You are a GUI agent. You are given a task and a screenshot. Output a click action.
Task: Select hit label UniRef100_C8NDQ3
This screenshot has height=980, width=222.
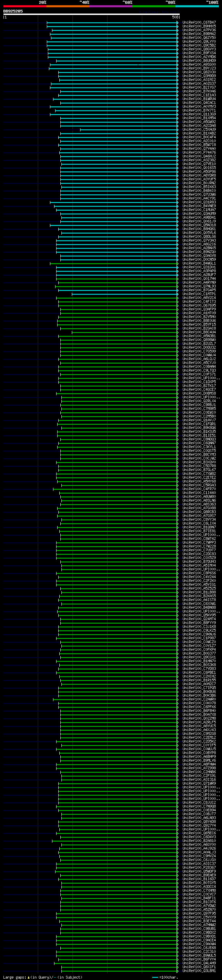point(199,439)
